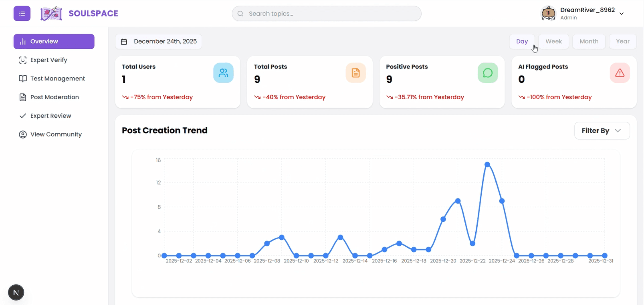Click the calendar icon in date picker
Image resolution: width=644 pixels, height=305 pixels.
tap(124, 42)
